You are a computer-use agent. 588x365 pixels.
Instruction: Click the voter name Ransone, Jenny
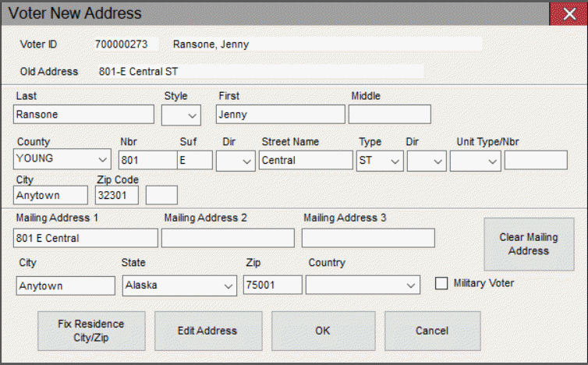(x=211, y=44)
